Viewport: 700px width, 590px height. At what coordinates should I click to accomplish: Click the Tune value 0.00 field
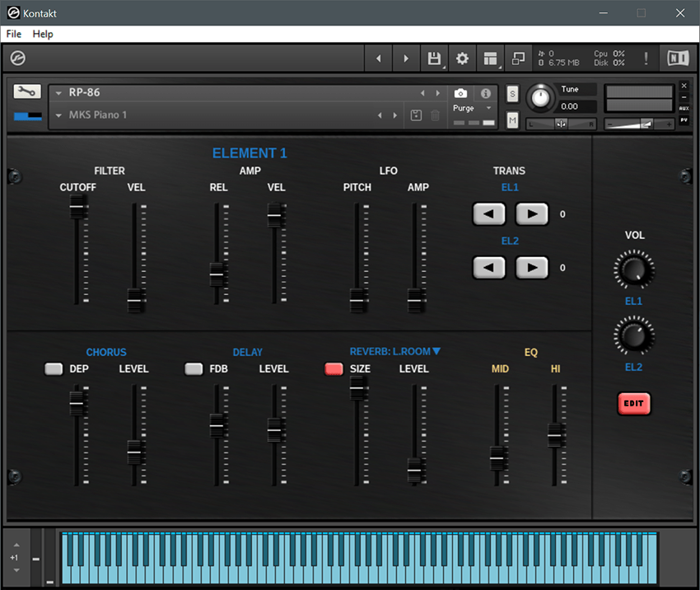[576, 106]
